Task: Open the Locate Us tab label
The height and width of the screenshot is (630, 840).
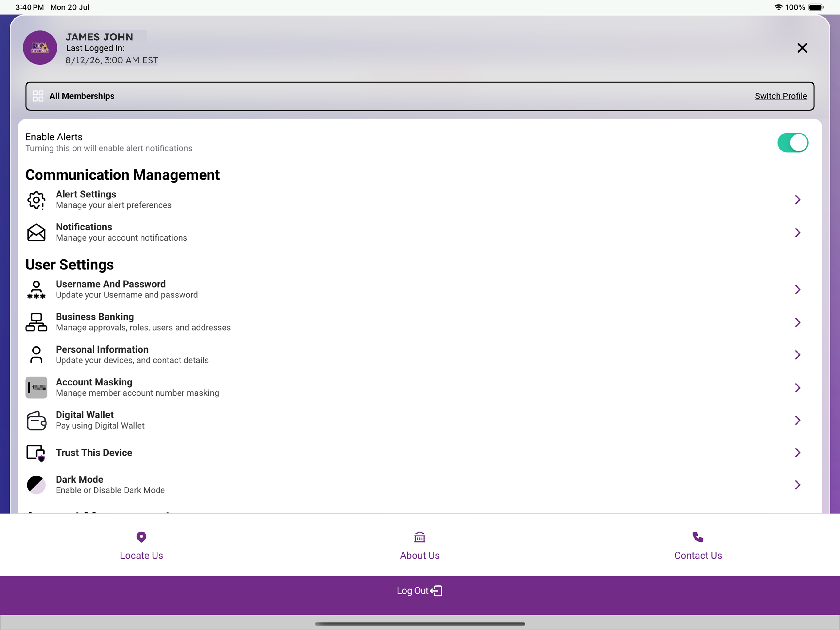Action: 141,556
